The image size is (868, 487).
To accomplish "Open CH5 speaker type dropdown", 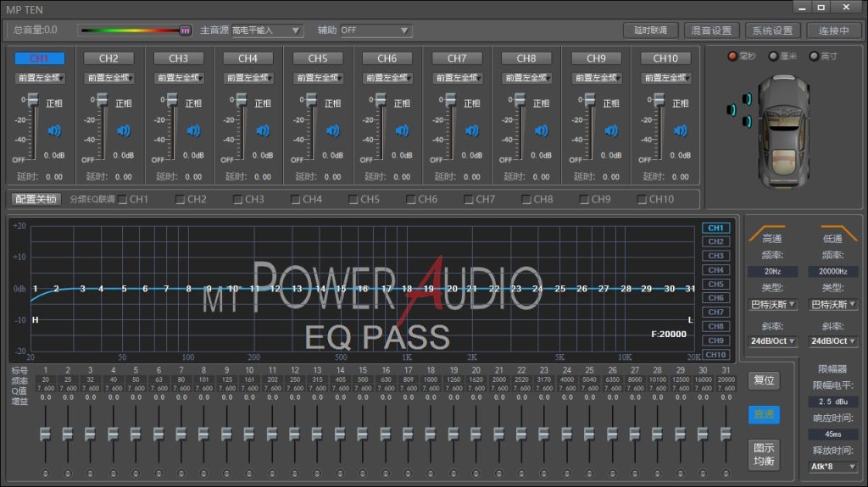I will click(318, 78).
